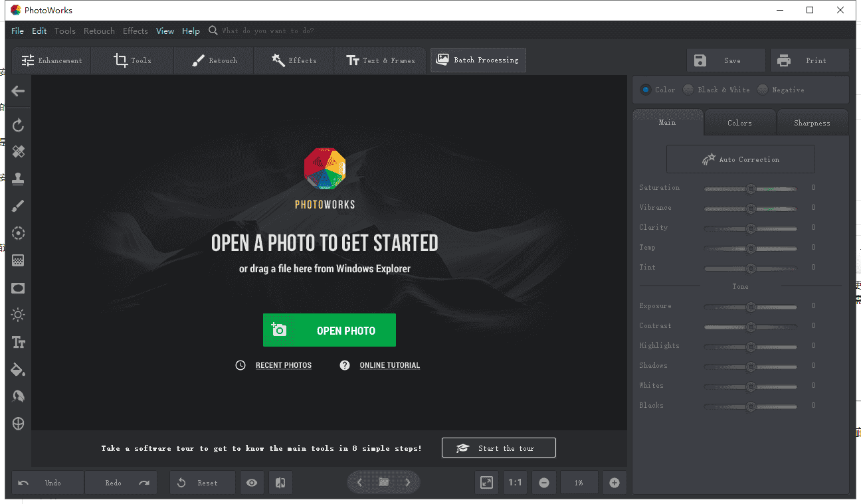Click the zoom in plus button
The width and height of the screenshot is (861, 504).
(615, 483)
